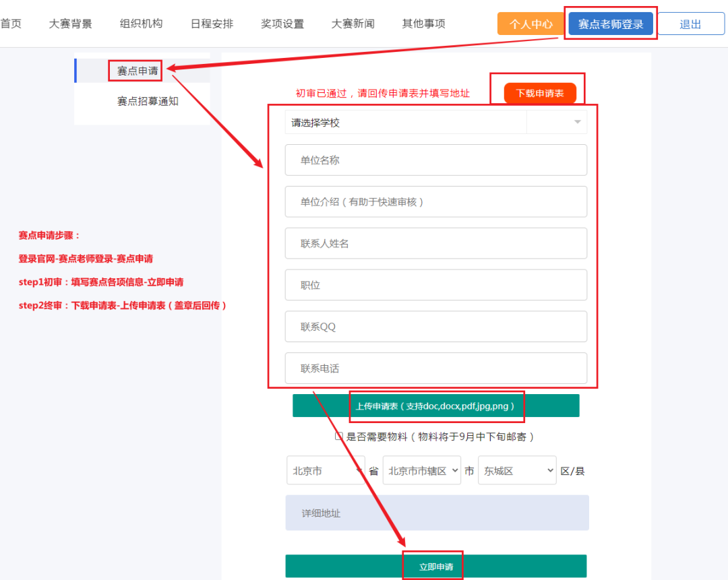Click 赛点老师登录 login button
The height and width of the screenshot is (580, 728).
point(611,24)
